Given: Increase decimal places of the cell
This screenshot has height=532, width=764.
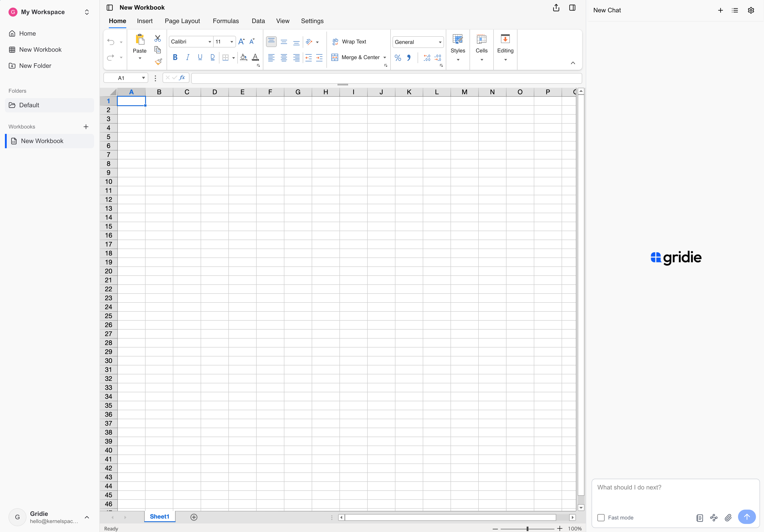Looking at the screenshot, I should point(427,58).
